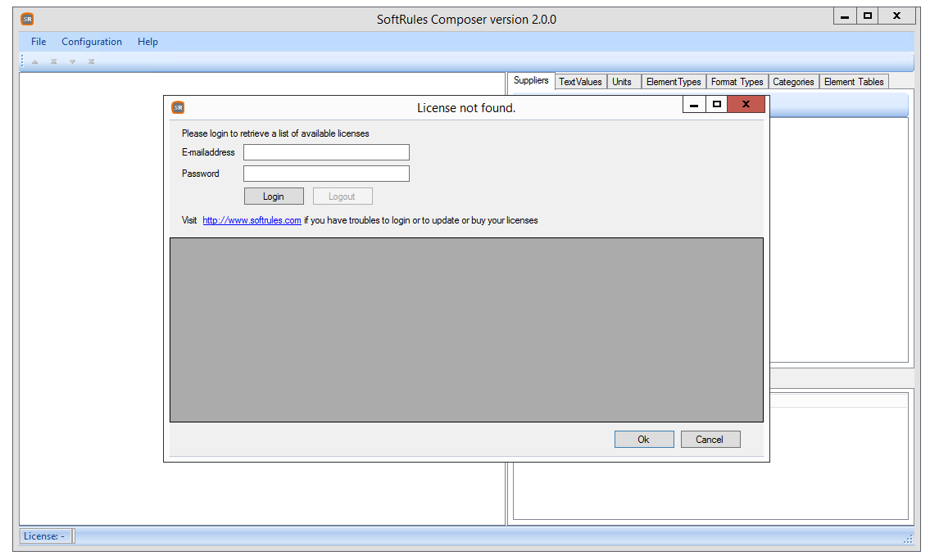
Task: Click the 'Please login to retrieve' instruction text
Action: [275, 133]
